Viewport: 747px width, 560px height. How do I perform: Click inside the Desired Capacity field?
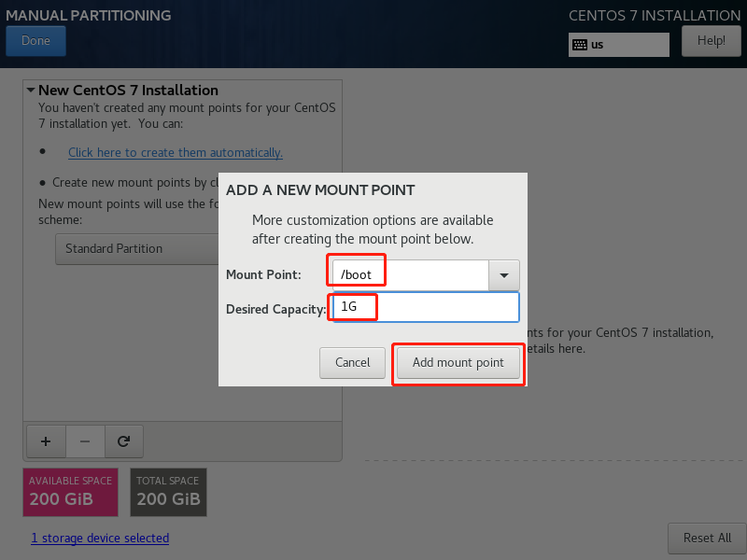coord(426,307)
